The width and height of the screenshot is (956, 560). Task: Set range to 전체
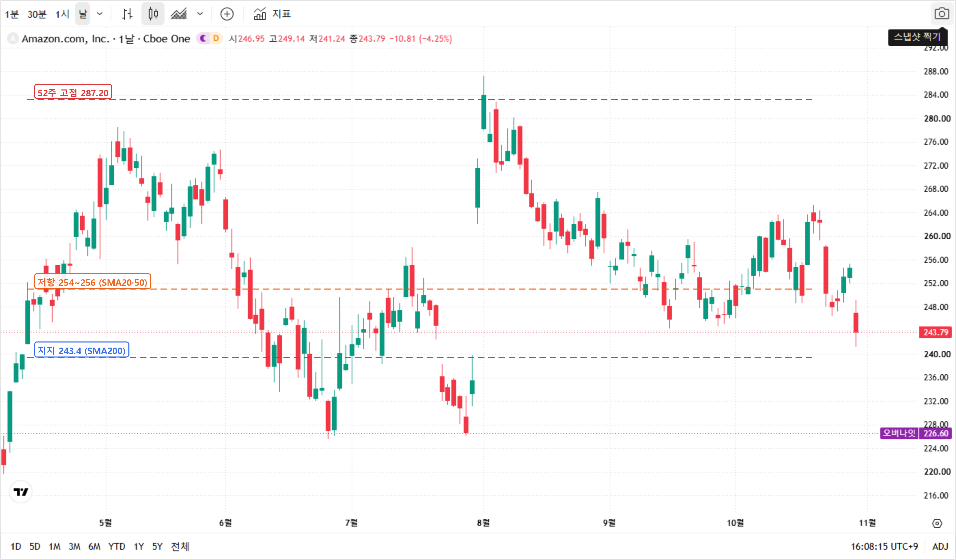[180, 547]
